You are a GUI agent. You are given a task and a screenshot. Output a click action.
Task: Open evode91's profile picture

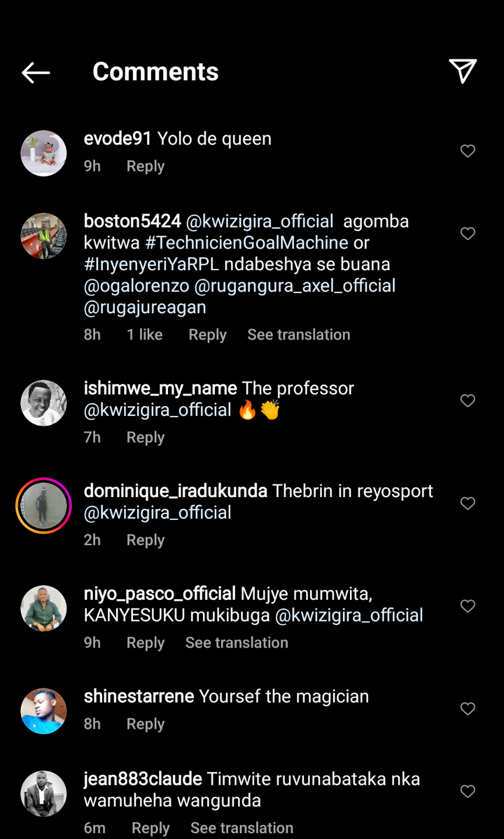pos(44,153)
